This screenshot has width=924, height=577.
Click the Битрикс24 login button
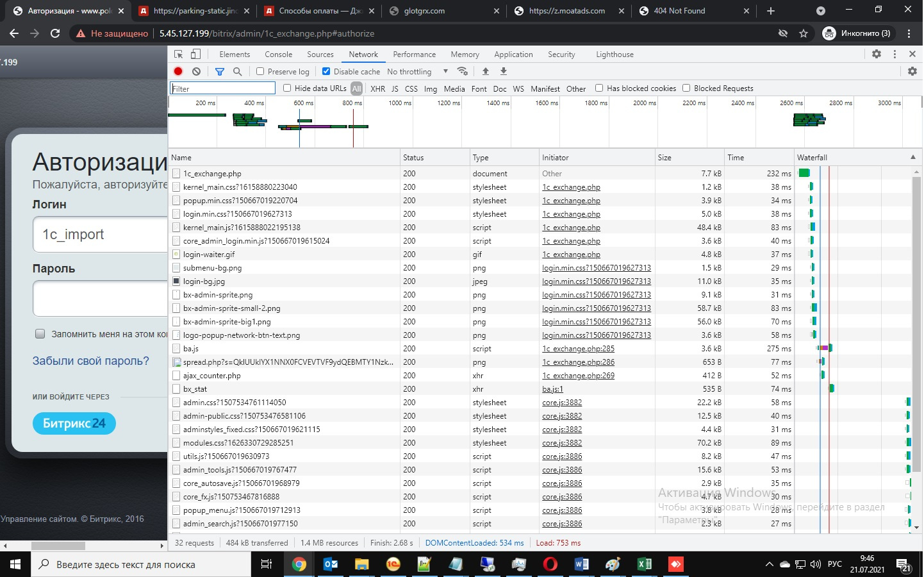pyautogui.click(x=74, y=423)
